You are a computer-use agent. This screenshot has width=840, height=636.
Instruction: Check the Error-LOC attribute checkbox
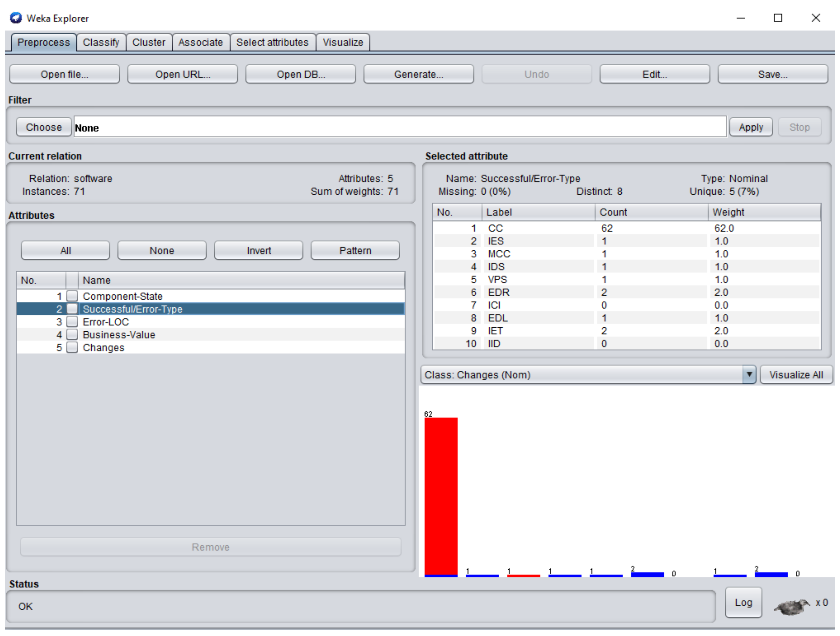click(x=72, y=322)
